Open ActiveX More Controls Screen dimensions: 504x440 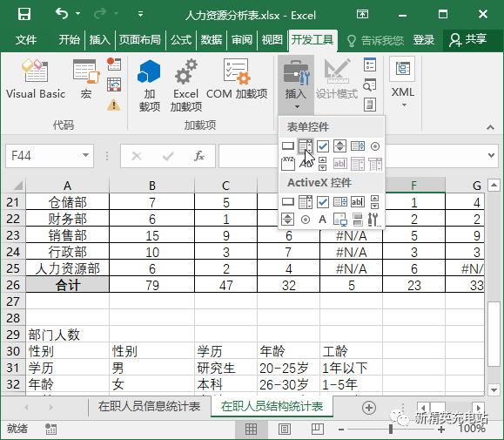pos(374,220)
